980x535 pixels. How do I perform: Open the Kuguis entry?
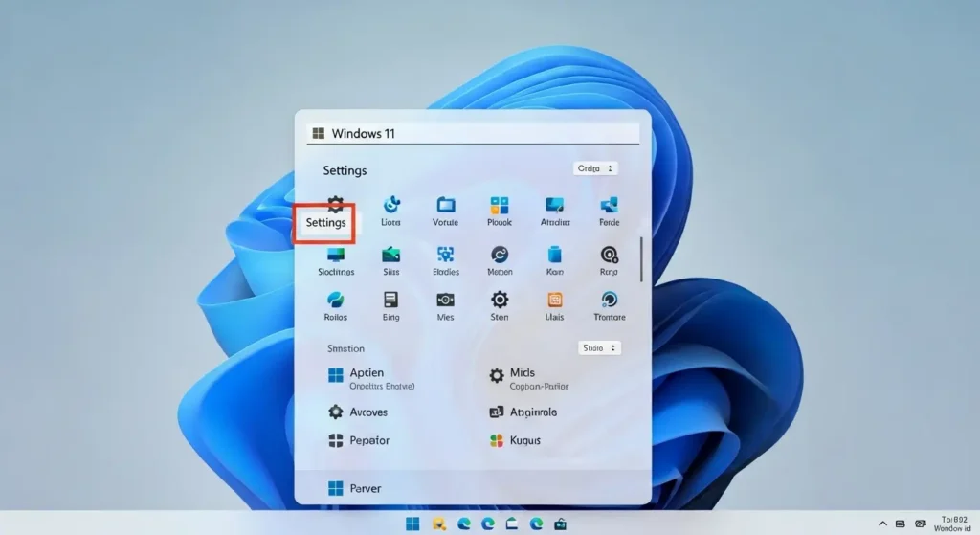[515, 440]
